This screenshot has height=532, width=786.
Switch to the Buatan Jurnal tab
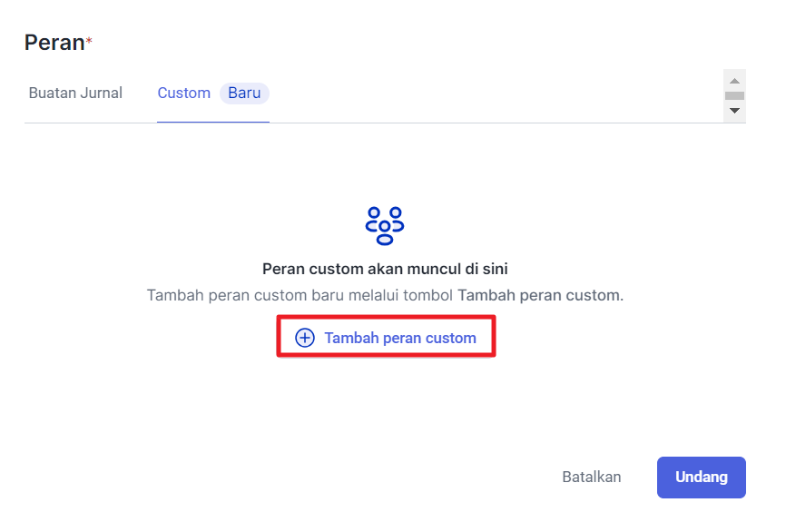(x=75, y=93)
